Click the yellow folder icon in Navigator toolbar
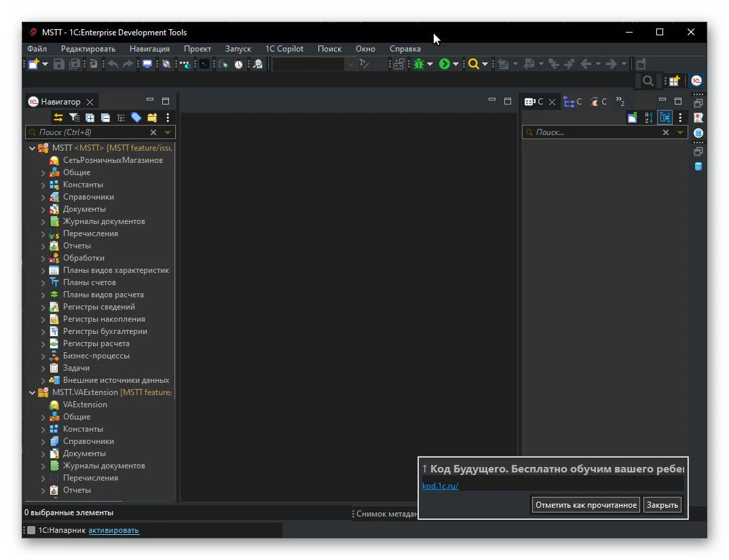The width and height of the screenshot is (729, 560). click(x=152, y=117)
